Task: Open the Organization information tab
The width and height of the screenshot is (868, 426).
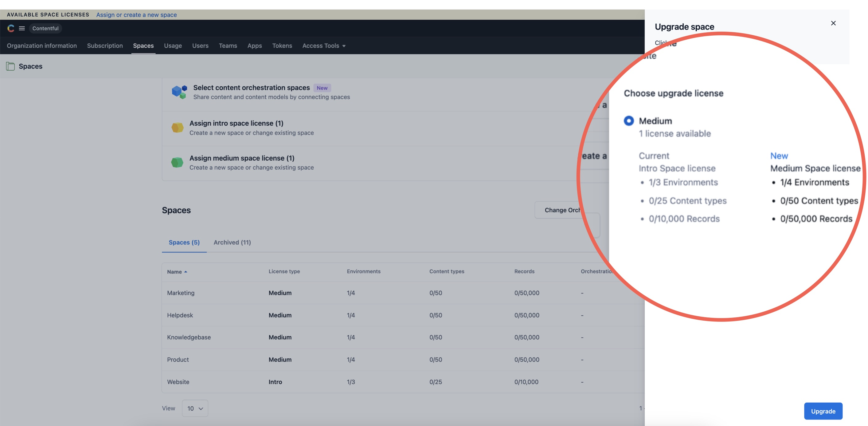Action: point(41,45)
